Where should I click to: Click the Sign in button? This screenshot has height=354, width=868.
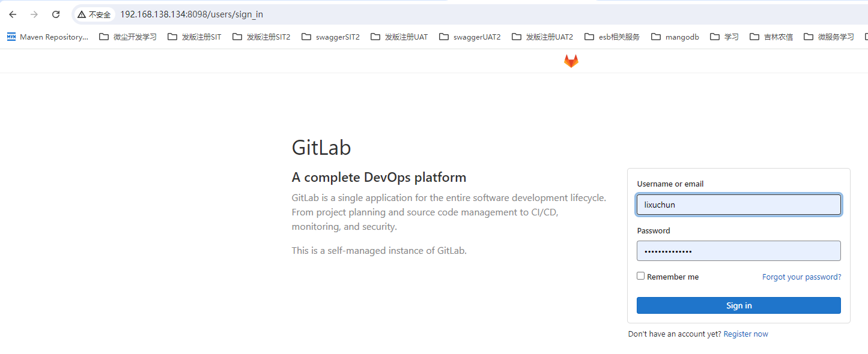[x=738, y=305]
